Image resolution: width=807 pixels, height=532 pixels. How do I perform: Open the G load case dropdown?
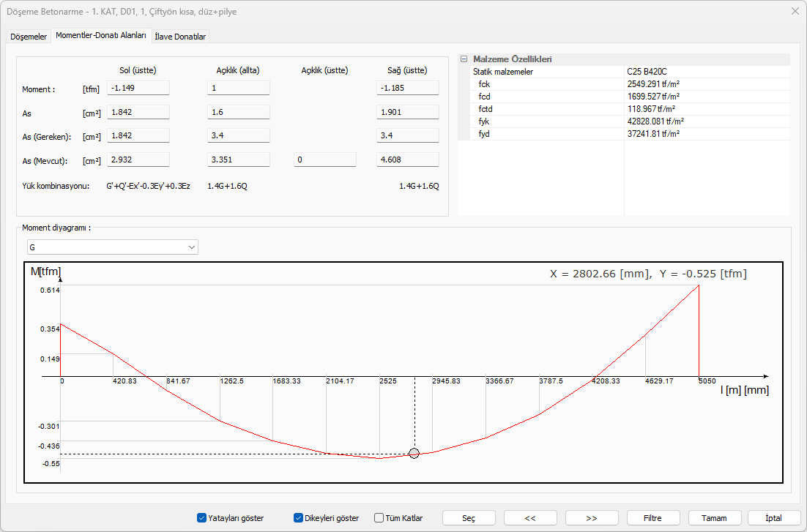pos(112,247)
